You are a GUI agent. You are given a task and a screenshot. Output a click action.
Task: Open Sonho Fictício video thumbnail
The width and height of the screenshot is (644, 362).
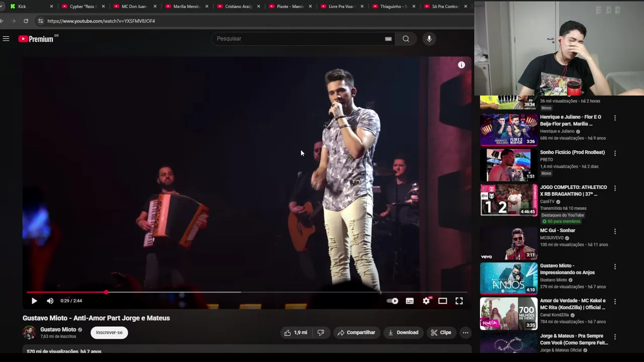pyautogui.click(x=509, y=165)
